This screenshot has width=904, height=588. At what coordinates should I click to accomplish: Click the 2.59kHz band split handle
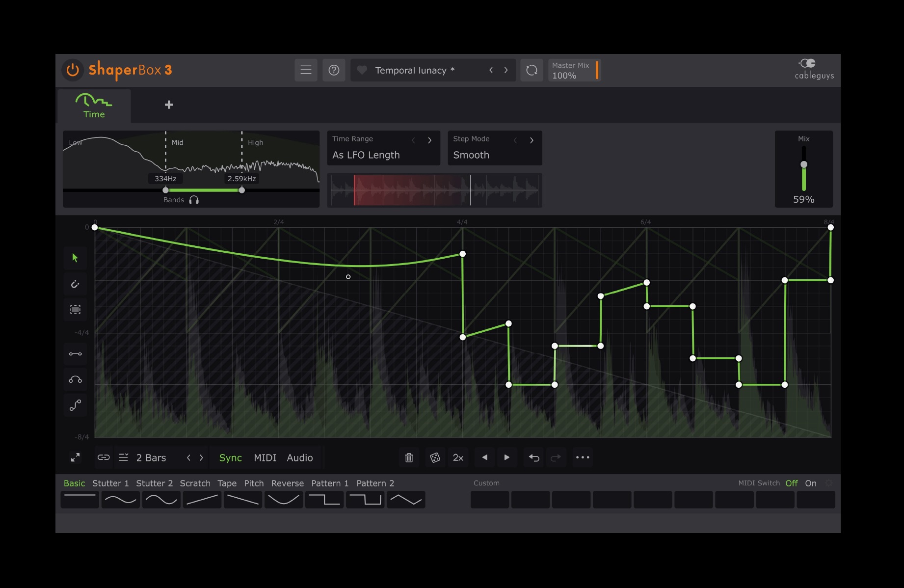tap(241, 190)
